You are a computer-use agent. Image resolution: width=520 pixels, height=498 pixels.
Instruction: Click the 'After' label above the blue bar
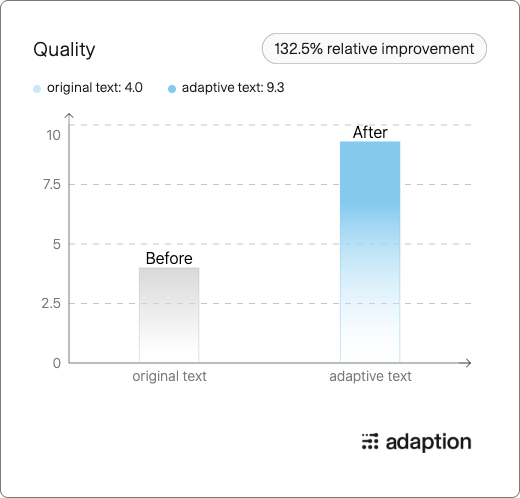(x=370, y=132)
